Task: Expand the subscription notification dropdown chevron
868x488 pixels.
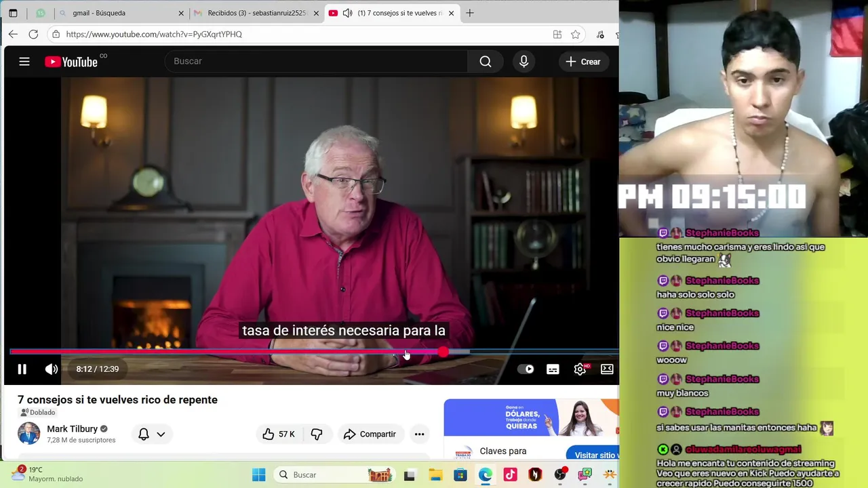Action: coord(161,434)
